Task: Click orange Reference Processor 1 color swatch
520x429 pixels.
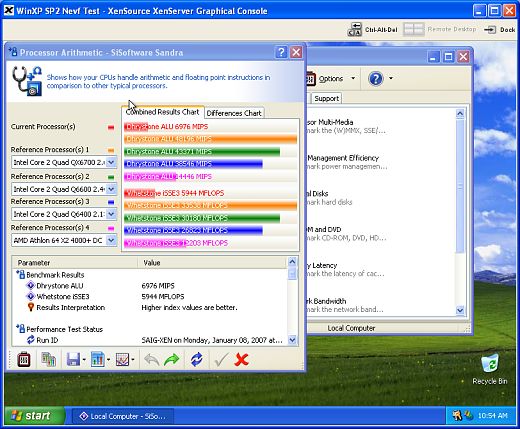Action: (111, 150)
